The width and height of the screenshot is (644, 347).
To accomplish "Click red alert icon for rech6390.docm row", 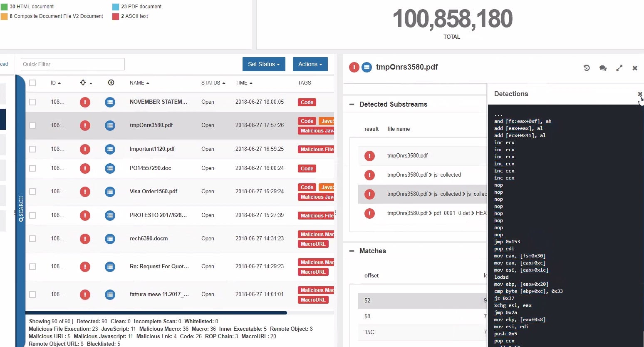I will click(x=85, y=239).
